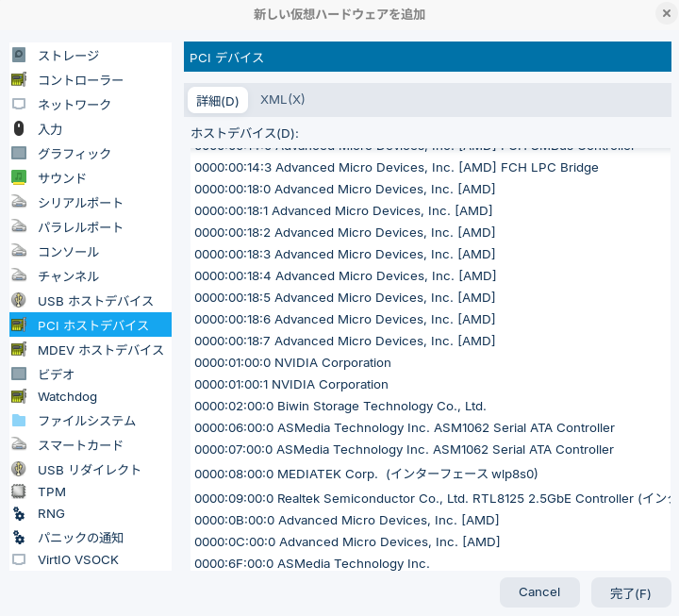
Task: Select Biwin Storage Technology device
Action: pos(430,406)
